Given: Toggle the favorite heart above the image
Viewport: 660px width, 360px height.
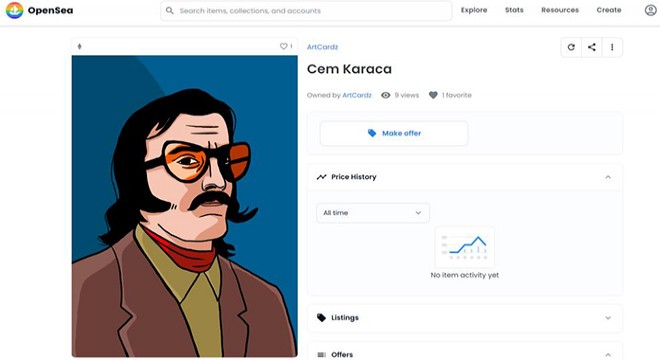Looking at the screenshot, I should point(284,46).
